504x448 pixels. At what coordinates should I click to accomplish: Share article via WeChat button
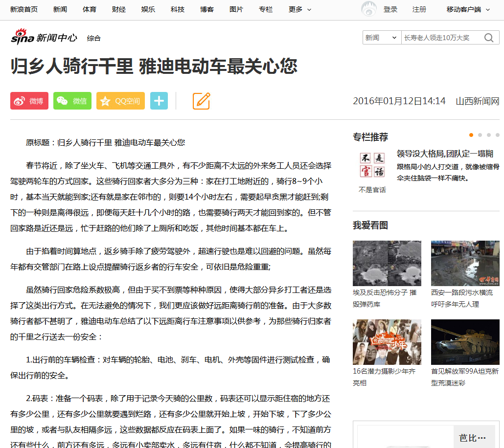click(72, 101)
